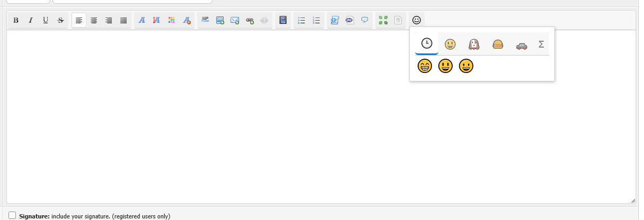Enable the Signature checkbox
This screenshot has height=220, width=644.
(12, 215)
